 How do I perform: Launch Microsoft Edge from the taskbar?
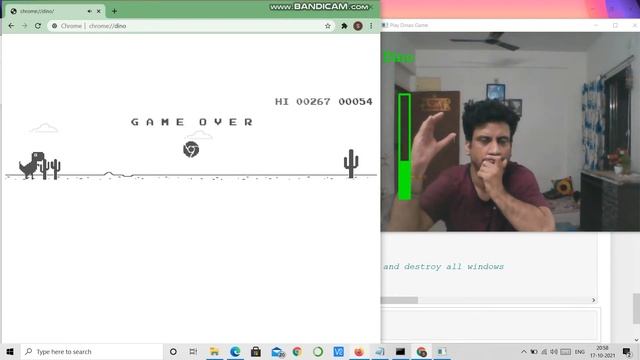pos(235,351)
